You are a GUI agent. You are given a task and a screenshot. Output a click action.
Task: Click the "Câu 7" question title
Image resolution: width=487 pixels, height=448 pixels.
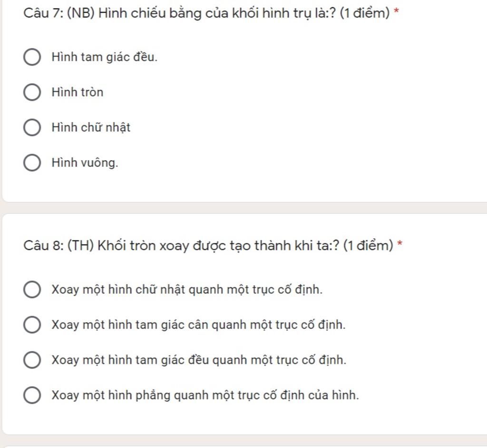(206, 13)
